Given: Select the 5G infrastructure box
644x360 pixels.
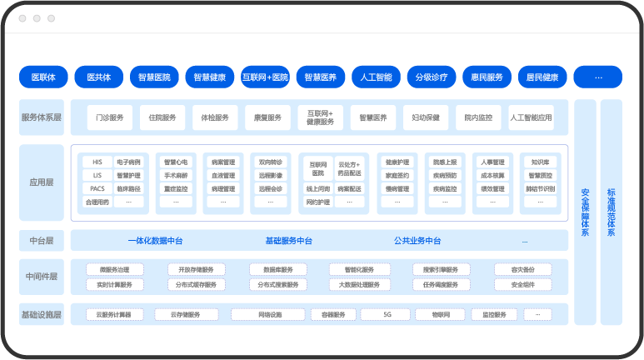Looking at the screenshot, I should point(387,315).
